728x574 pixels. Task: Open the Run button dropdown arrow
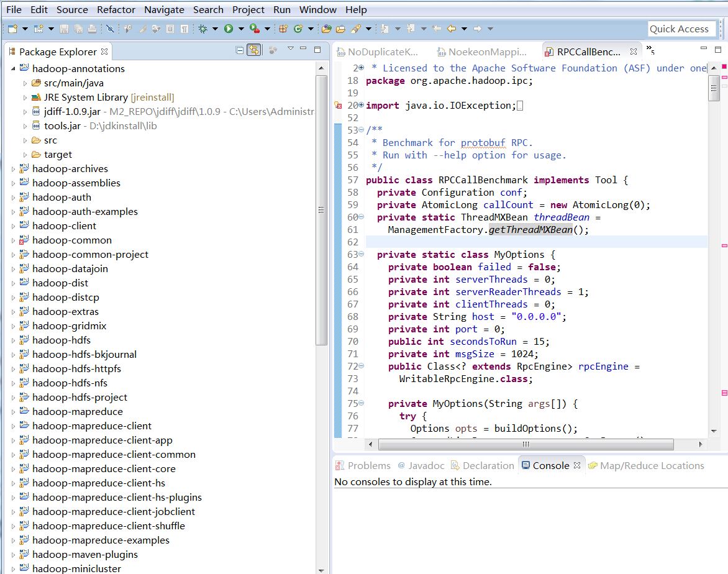(241, 28)
